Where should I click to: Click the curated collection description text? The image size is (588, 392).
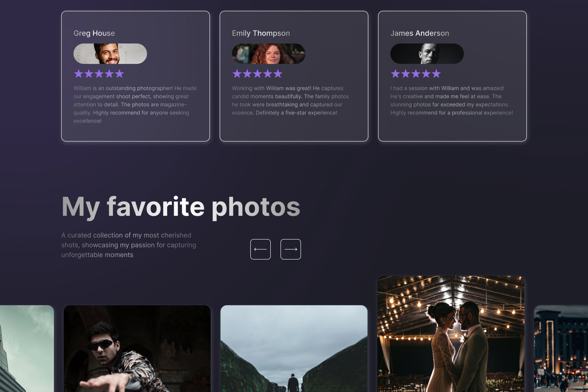tap(128, 245)
